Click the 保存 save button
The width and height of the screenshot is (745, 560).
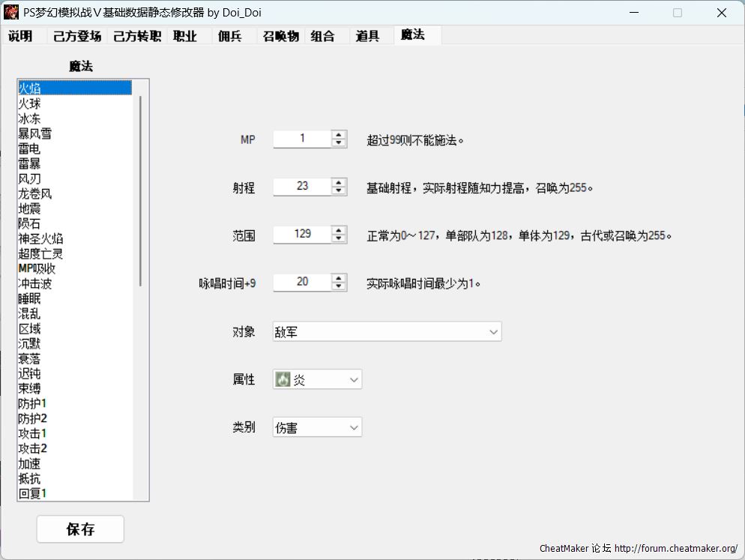click(80, 529)
